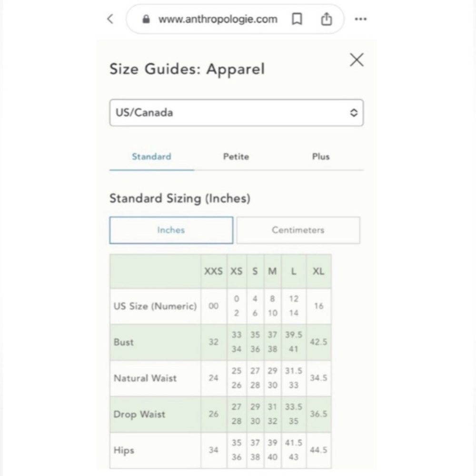This screenshot has height=476, width=476.
Task: Click the www.anthropologie.com address field
Action: [218, 19]
